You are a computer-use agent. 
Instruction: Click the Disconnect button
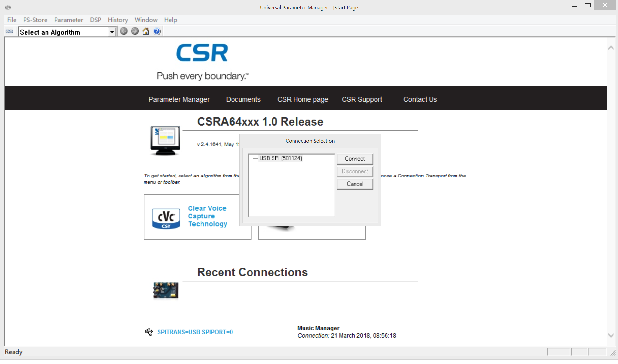(x=355, y=171)
